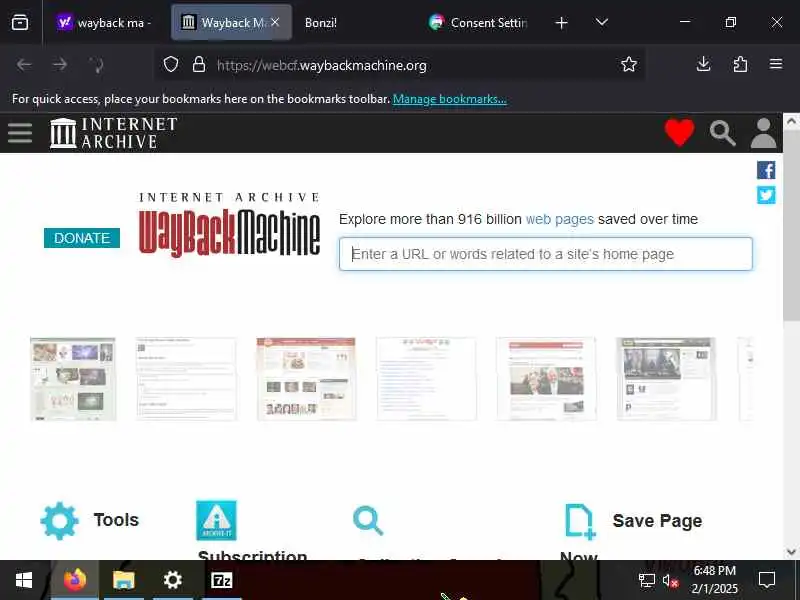Open the taskbar clock and date
Screen dimensions: 800x600
click(715, 580)
